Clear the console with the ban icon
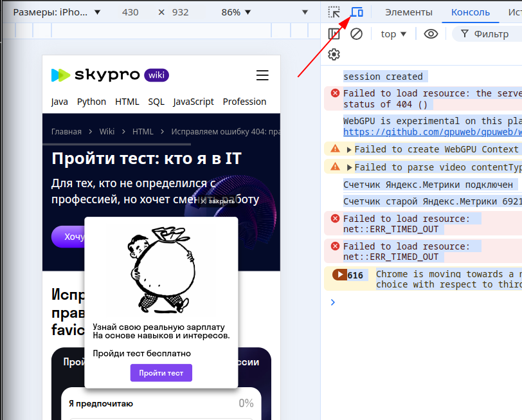 (x=356, y=34)
